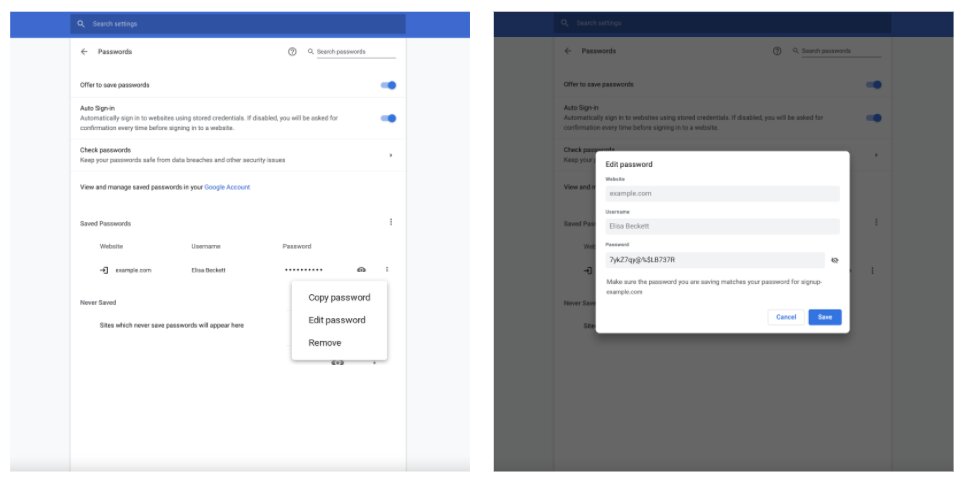This screenshot has width=971, height=491.
Task: Click the dimmed row three-dot icon right of the dialog
Action: [x=873, y=271]
